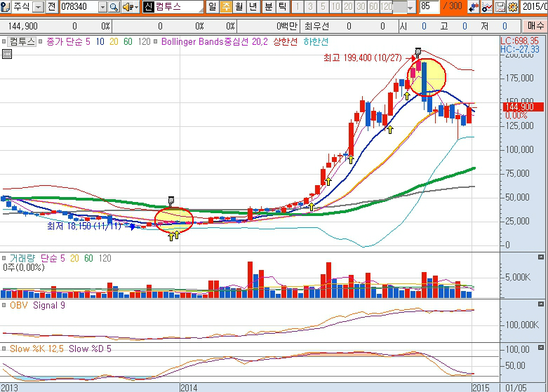Switch to 월 (monthly) chart period
The height and width of the screenshot is (392, 548).
[239, 6]
